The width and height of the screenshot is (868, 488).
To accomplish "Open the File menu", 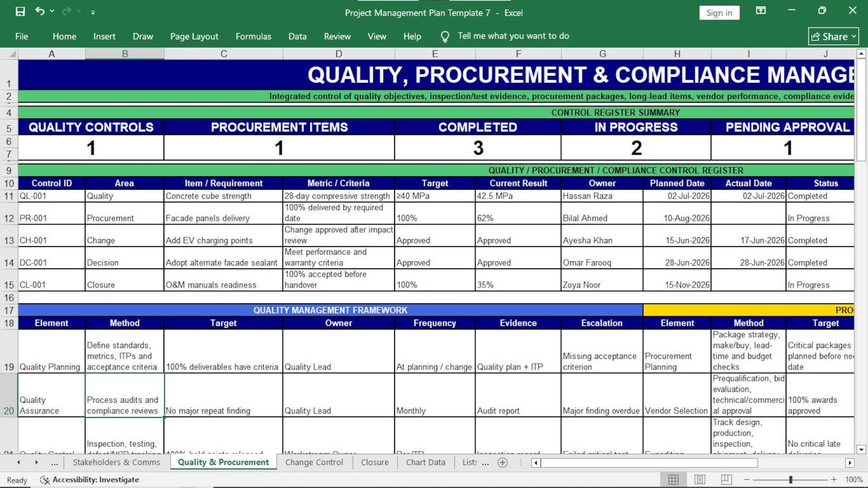I will click(x=22, y=36).
